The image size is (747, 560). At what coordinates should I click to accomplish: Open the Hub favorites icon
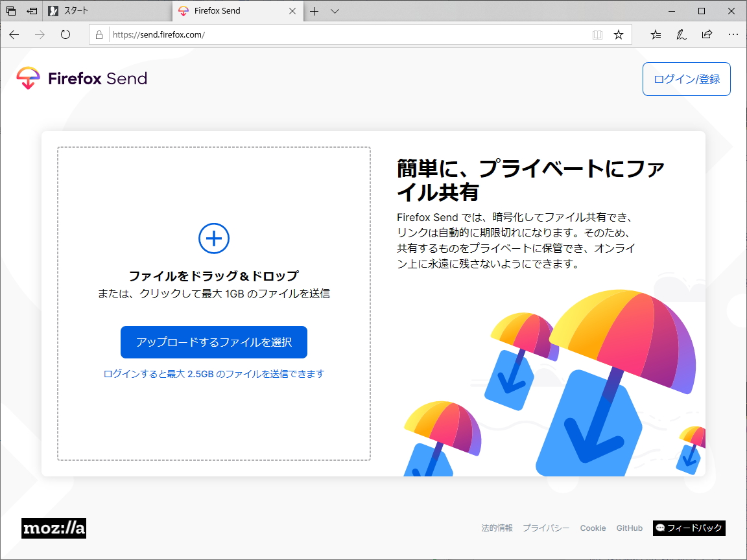[656, 34]
